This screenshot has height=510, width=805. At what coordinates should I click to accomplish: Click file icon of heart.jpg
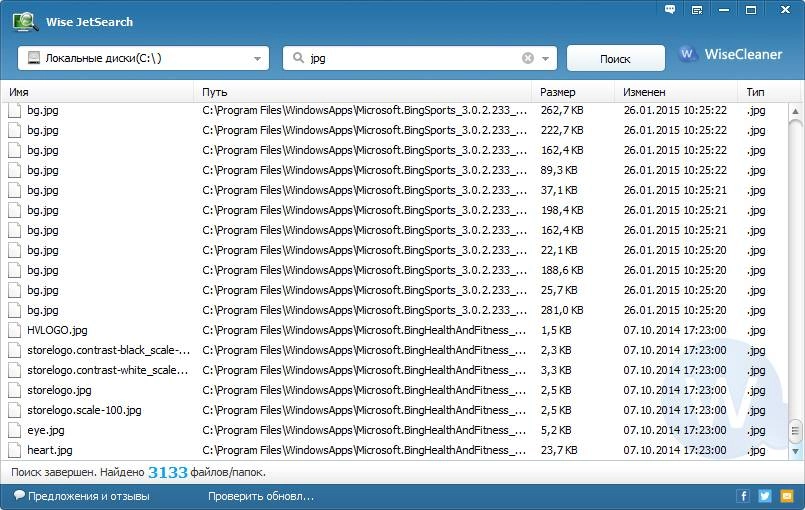coord(15,450)
